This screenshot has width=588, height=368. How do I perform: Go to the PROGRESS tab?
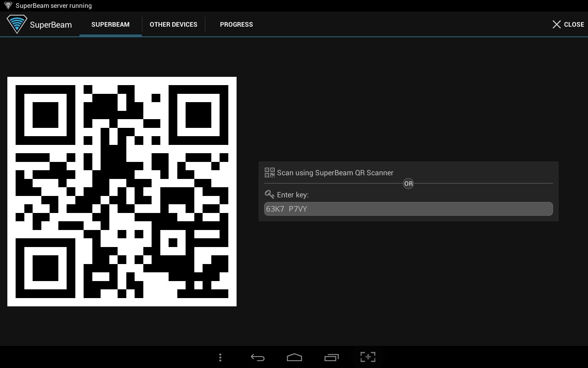[x=236, y=24]
